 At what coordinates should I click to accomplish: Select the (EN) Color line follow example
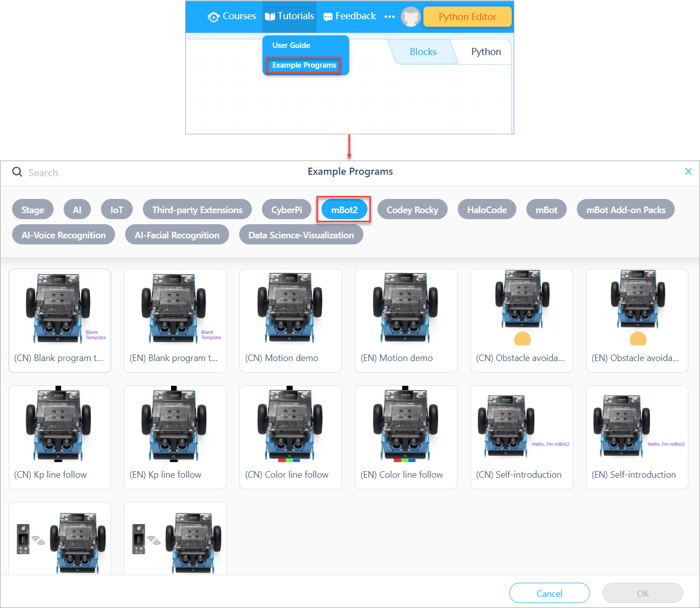(406, 437)
